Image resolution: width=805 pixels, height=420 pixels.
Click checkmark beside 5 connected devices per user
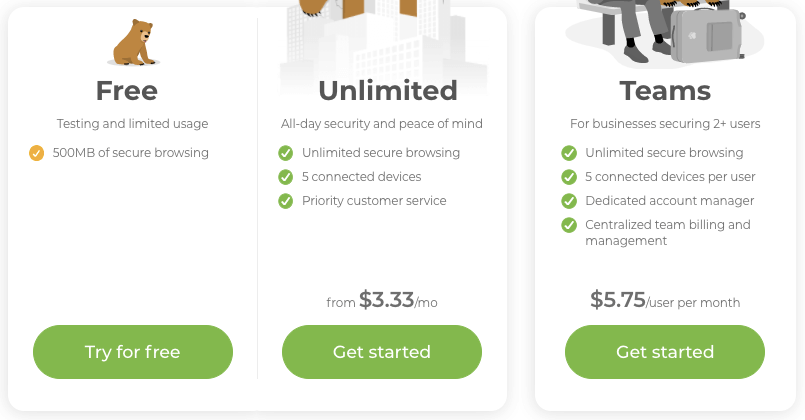(x=569, y=177)
